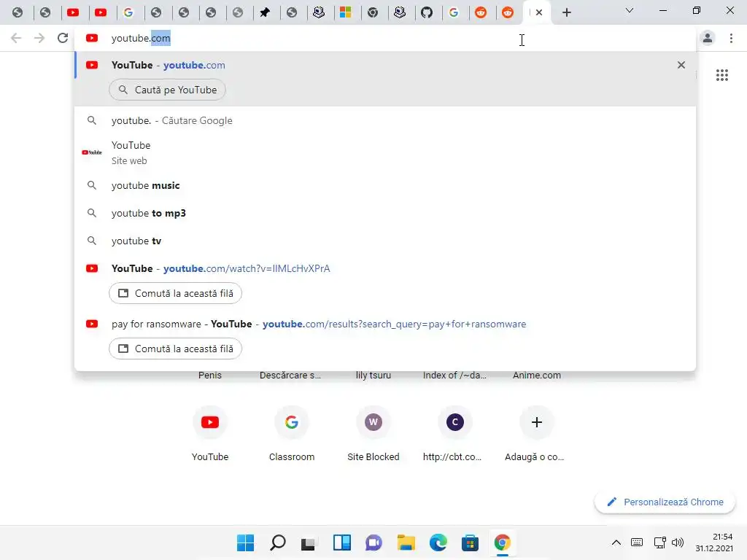
Task: Close the current active tab
Action: click(539, 12)
